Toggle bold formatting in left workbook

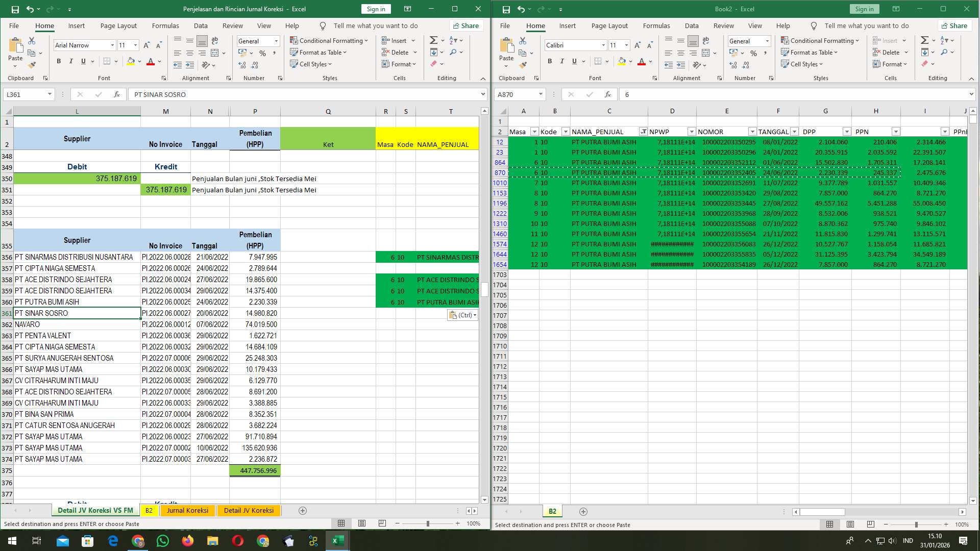58,61
